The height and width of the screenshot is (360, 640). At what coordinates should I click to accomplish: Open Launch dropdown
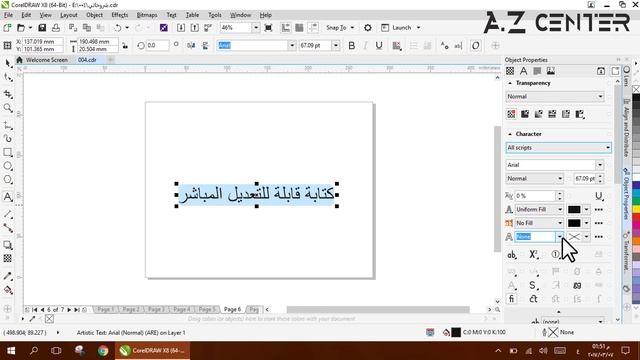418,28
